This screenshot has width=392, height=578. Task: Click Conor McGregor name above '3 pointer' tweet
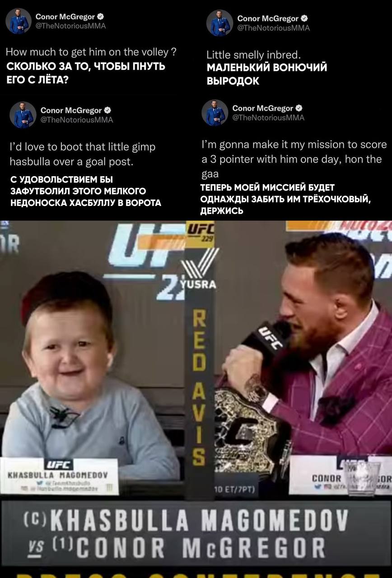pos(263,108)
